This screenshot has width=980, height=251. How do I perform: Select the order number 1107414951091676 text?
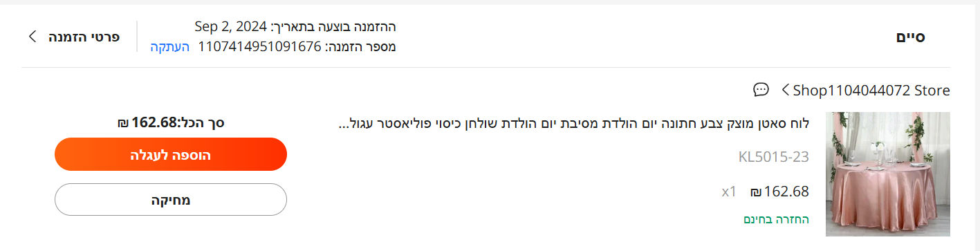[x=260, y=48]
